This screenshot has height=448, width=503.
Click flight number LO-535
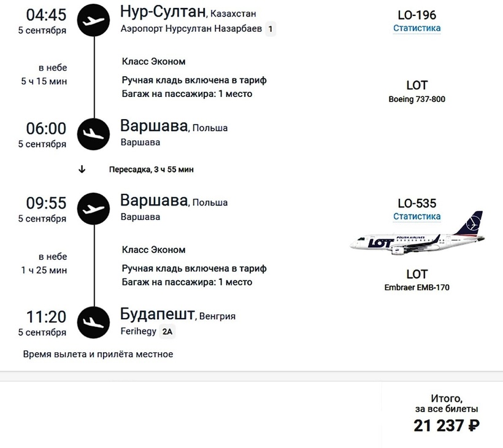417,203
